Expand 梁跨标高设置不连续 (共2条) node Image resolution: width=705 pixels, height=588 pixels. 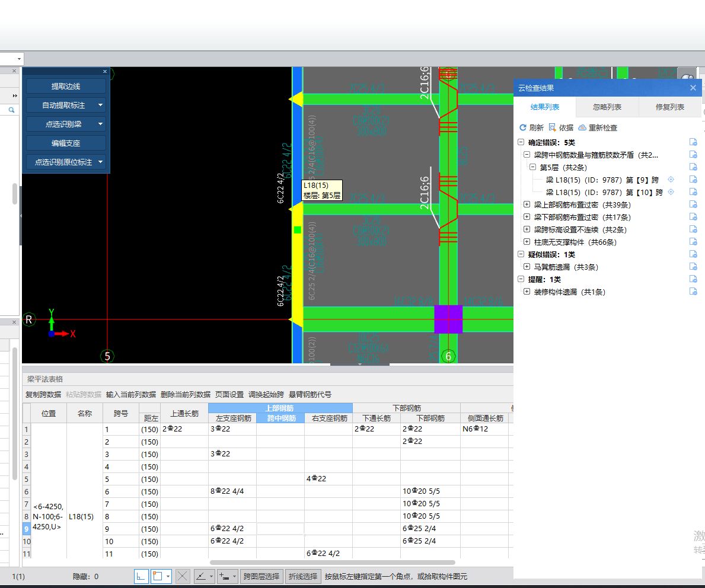tap(527, 229)
